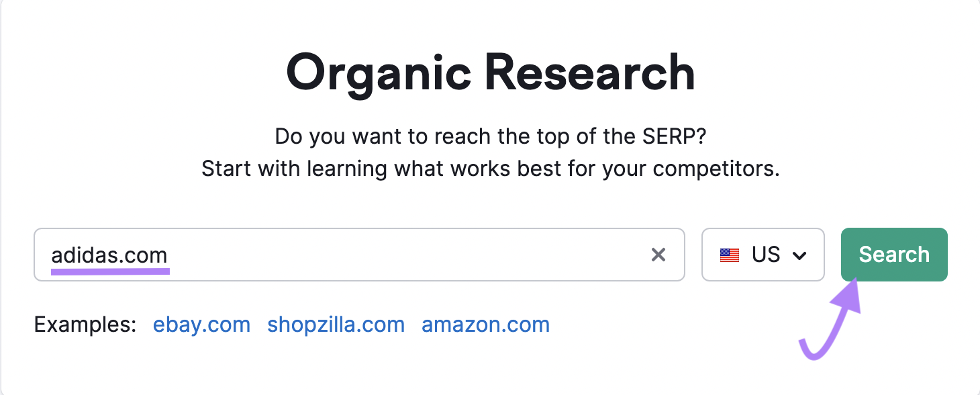Open the ebay.com example link
Image resolution: width=980 pixels, height=395 pixels.
pyautogui.click(x=201, y=324)
